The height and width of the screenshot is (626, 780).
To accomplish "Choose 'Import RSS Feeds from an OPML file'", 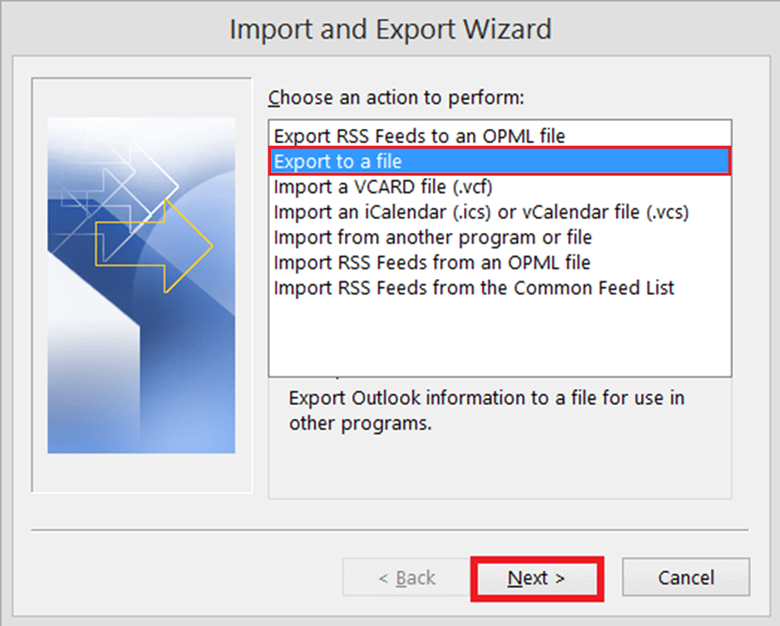I will click(499, 263).
